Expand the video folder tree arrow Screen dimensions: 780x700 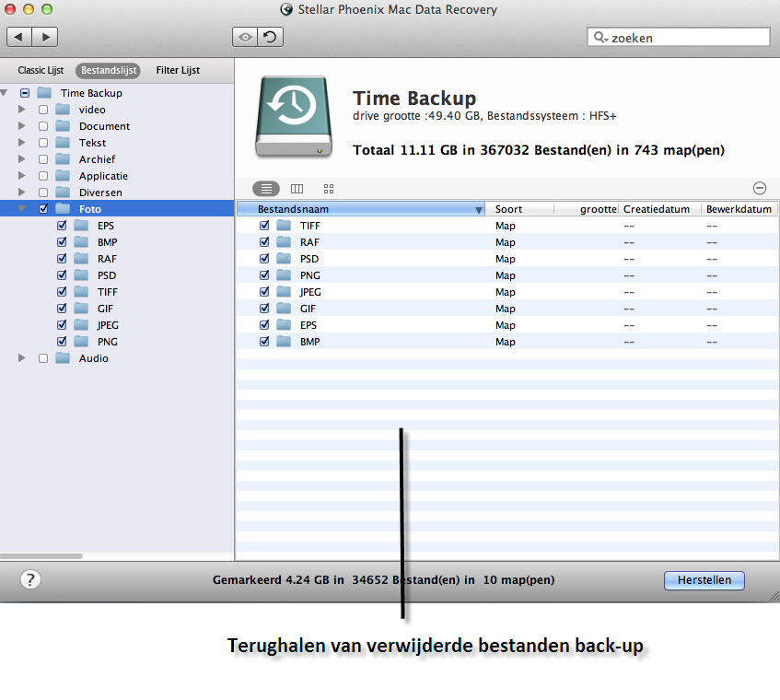click(21, 109)
